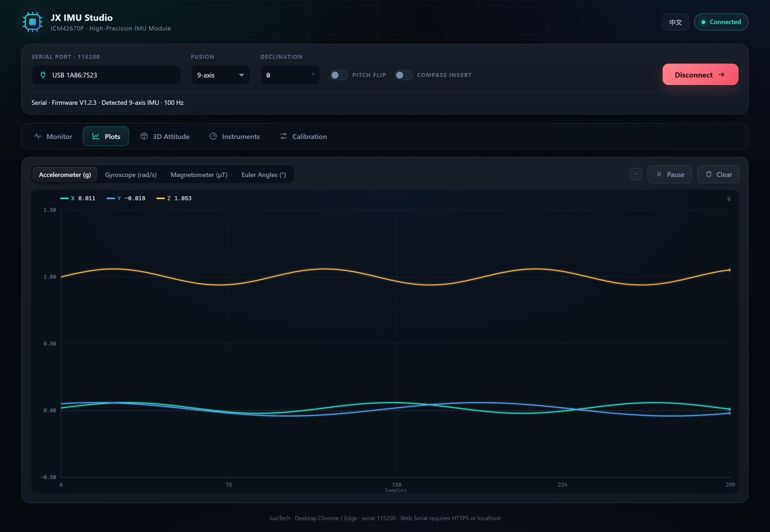Click the firmware V1.2.3 status line
The image size is (770, 532).
(x=107, y=103)
